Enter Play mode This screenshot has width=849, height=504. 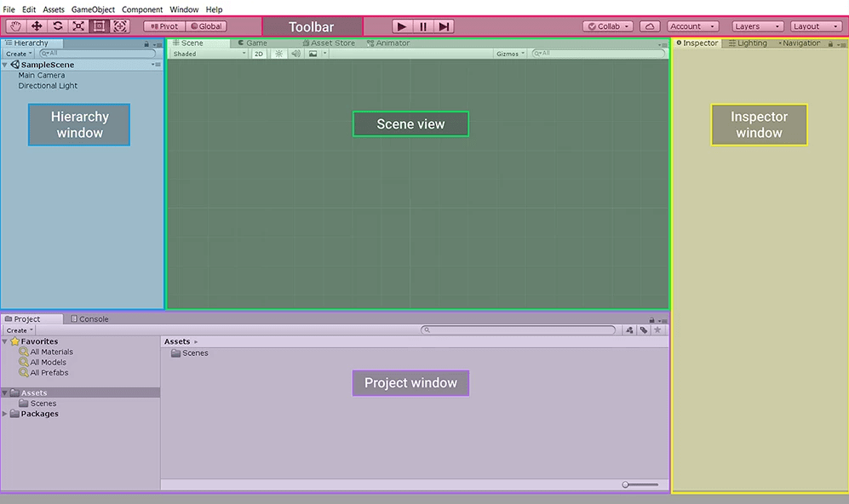401,26
